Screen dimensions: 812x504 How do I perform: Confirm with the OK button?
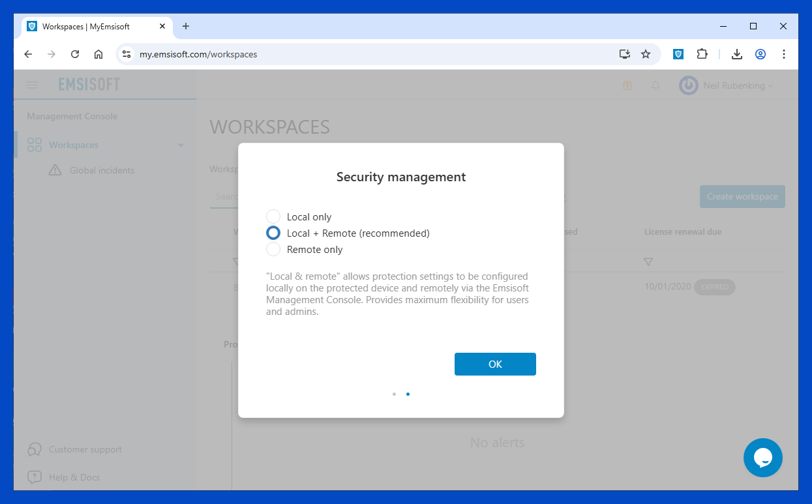[495, 364]
